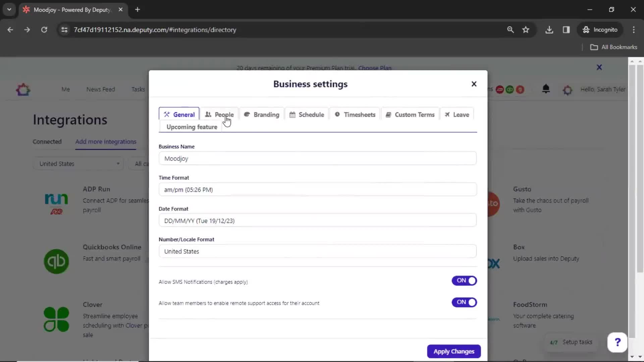Expand the Date Format dropdown
The image size is (644, 362).
coord(317,221)
